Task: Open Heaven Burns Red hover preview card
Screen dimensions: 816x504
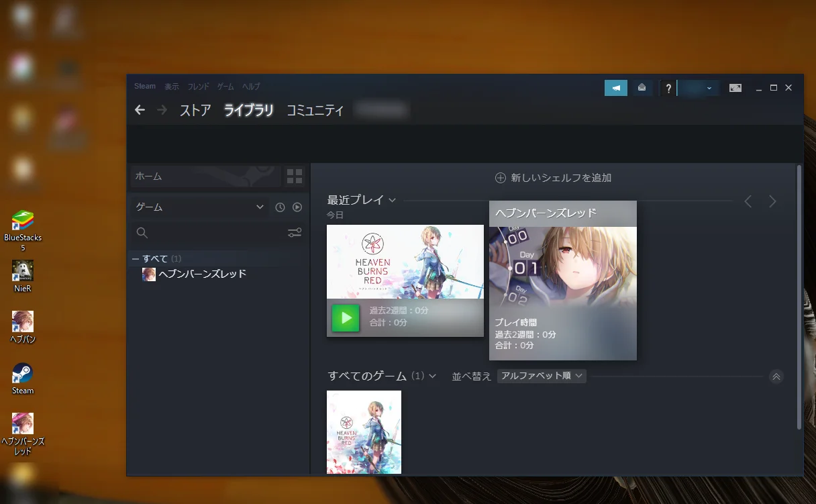Action: pyautogui.click(x=563, y=280)
